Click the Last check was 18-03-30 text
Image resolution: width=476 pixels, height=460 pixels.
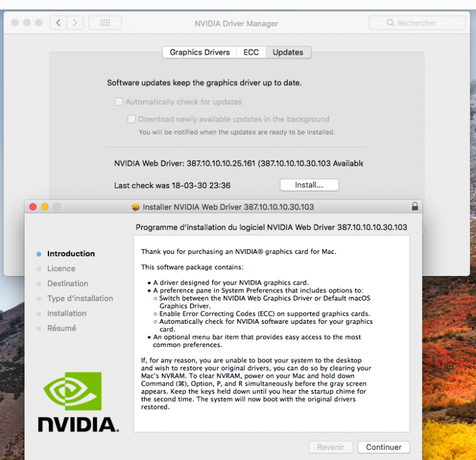(172, 185)
